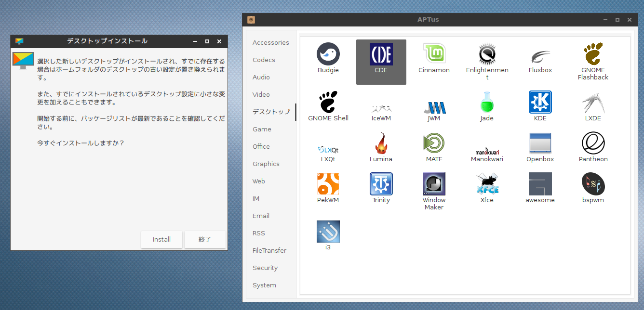
Task: Choose the CDE desktop icon
Action: click(381, 54)
